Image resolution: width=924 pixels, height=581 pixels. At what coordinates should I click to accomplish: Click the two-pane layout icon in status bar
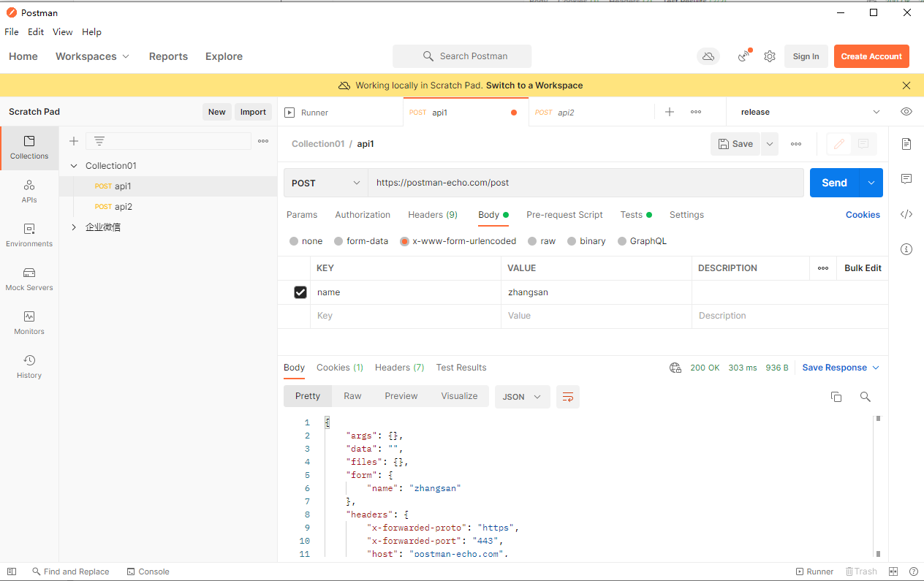[893, 571]
